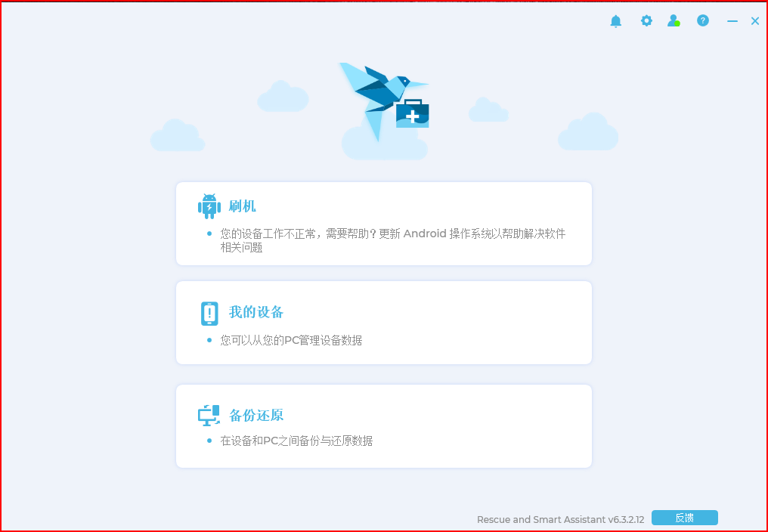Click the 反馈 feedback button

tap(685, 518)
